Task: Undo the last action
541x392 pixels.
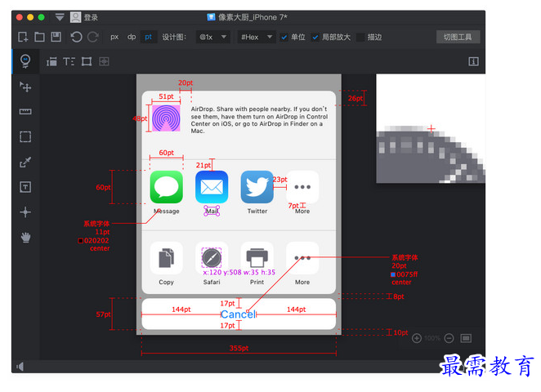Action: point(76,37)
